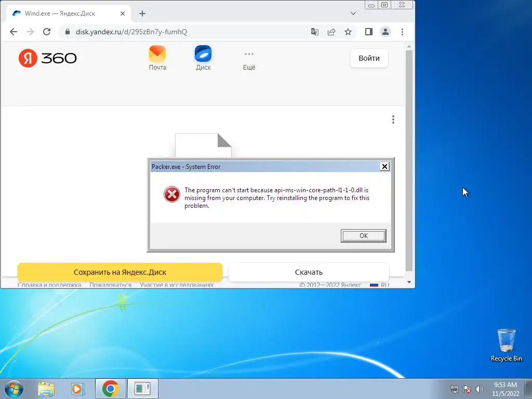
Task: Click the page scrollbar up arrow
Action: [409, 46]
